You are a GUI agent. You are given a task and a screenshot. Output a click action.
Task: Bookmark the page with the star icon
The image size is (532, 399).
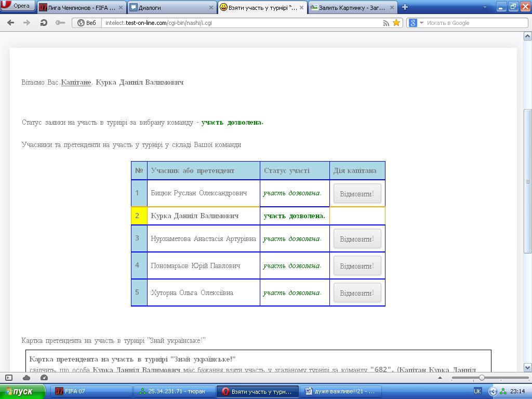click(x=396, y=23)
